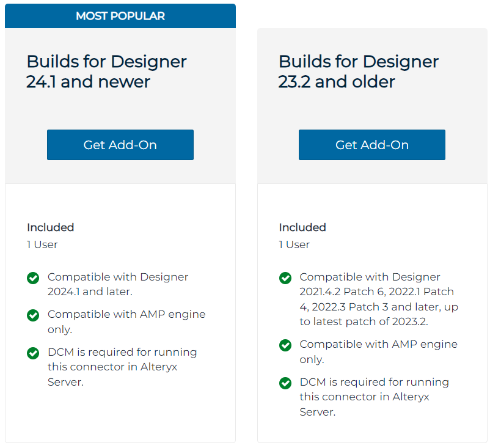Click '1 User' text in the left card
The width and height of the screenshot is (490, 448).
(42, 244)
